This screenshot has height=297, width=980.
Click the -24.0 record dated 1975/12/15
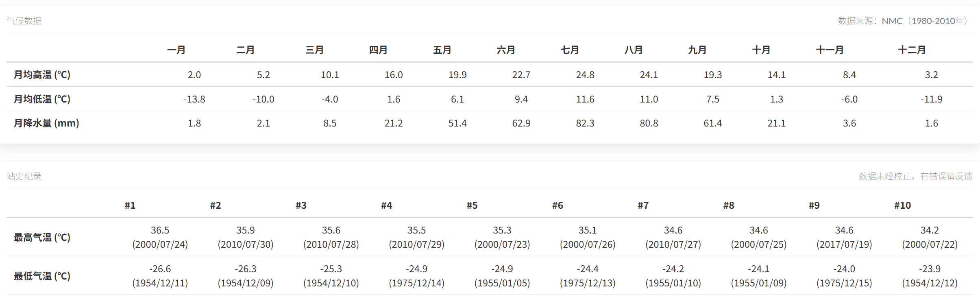[x=844, y=276]
